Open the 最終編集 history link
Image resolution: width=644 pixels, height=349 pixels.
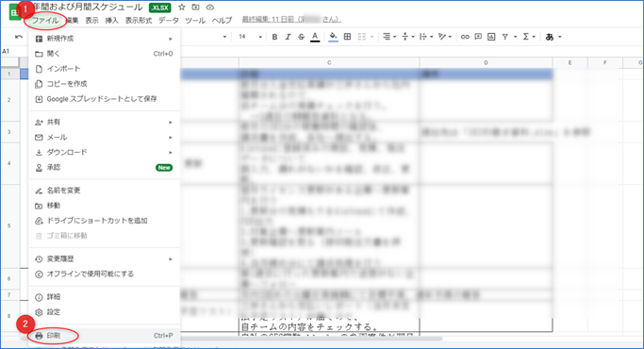[291, 19]
